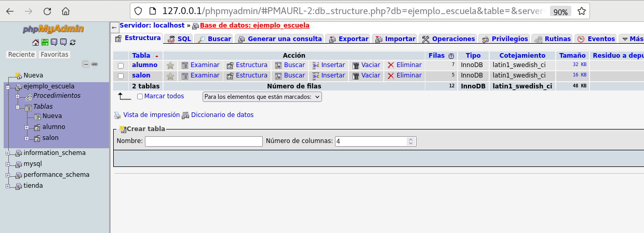The height and width of the screenshot is (233, 644).
Task: Open the 'Para los elementos marcados' dropdown
Action: [262, 97]
